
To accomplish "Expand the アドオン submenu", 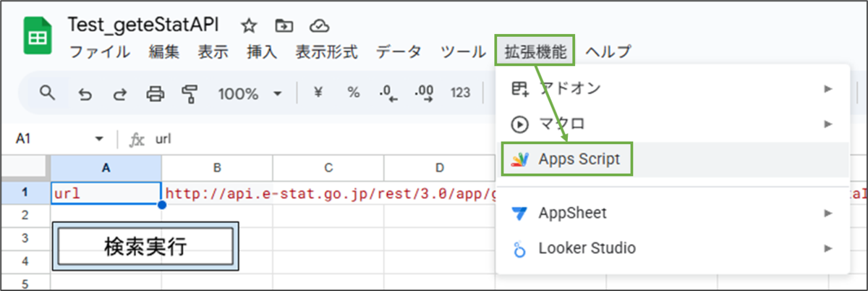I will [673, 88].
